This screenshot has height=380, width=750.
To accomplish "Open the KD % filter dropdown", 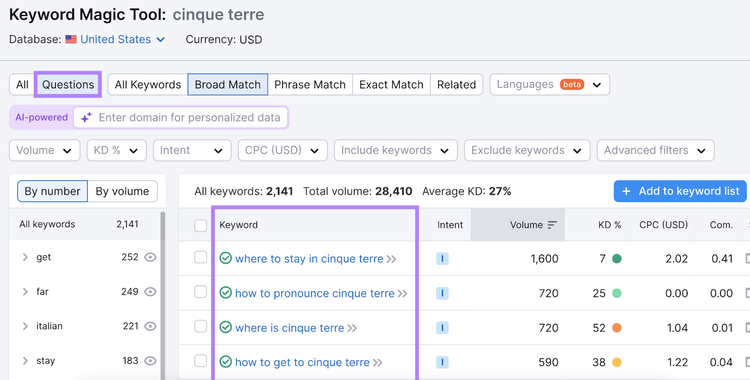I will coord(116,150).
